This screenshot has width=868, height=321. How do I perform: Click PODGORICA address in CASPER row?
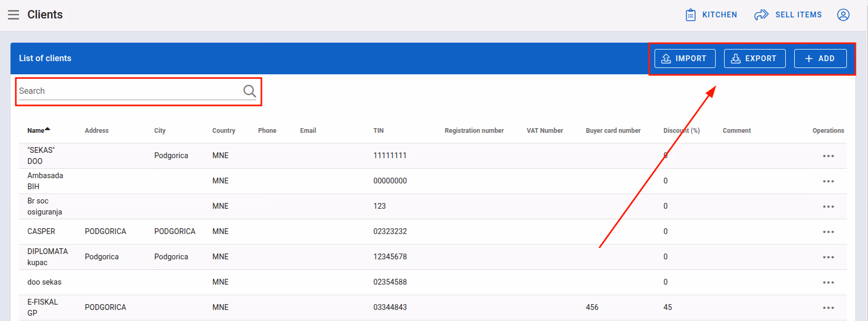(105, 231)
